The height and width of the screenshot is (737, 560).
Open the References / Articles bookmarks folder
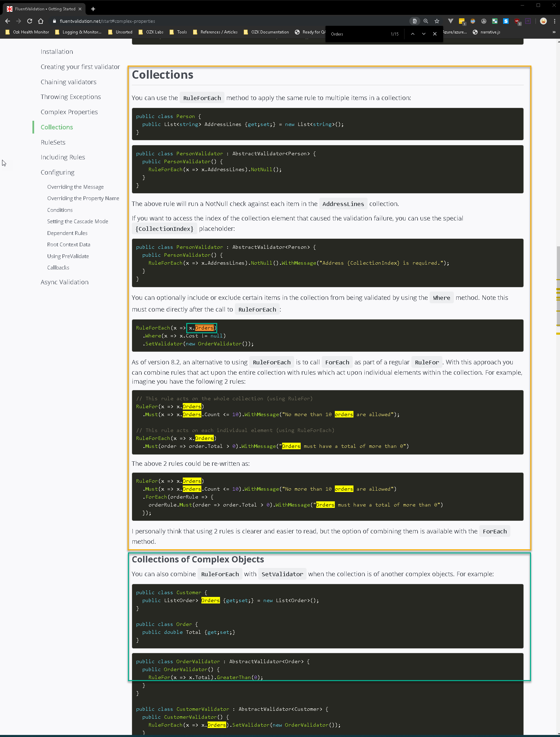215,32
